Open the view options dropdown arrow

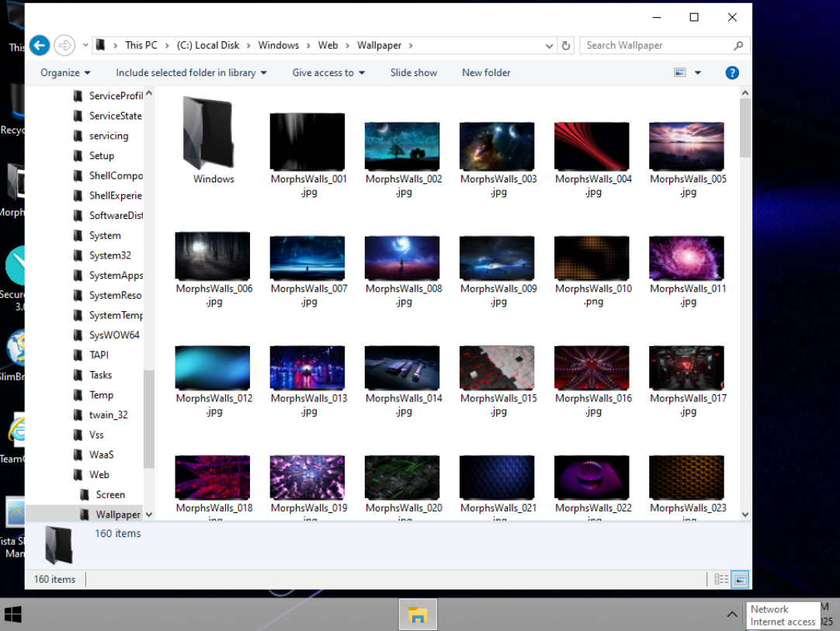point(697,73)
